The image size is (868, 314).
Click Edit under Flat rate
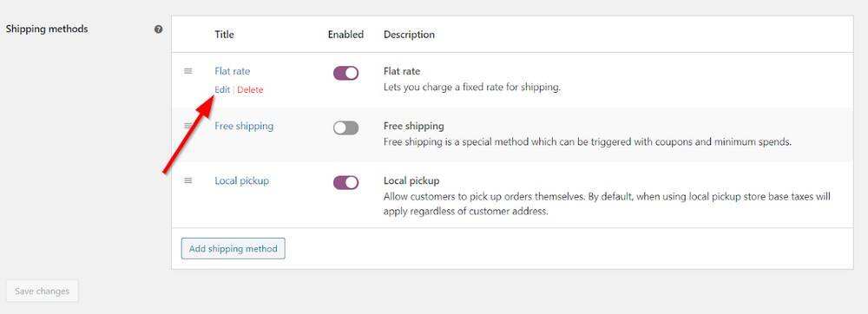(x=222, y=89)
